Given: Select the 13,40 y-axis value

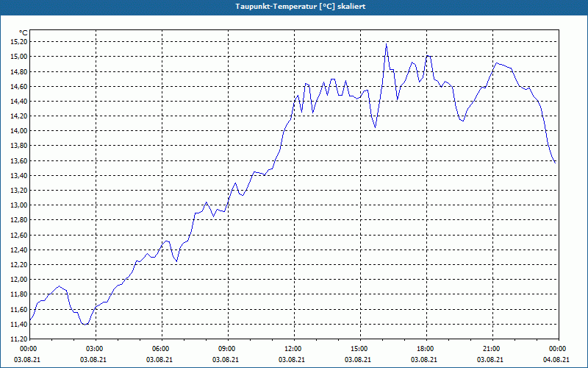Looking at the screenshot, I should click(x=18, y=175).
